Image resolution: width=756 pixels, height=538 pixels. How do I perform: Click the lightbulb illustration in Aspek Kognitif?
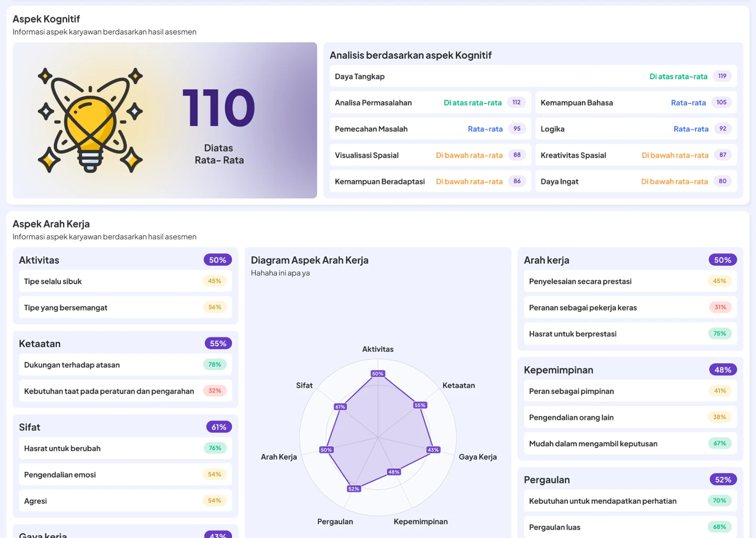click(90, 120)
